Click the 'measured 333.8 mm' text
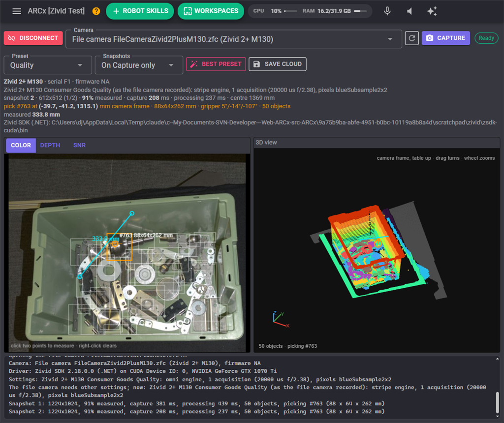The image size is (504, 423). pyautogui.click(x=32, y=114)
